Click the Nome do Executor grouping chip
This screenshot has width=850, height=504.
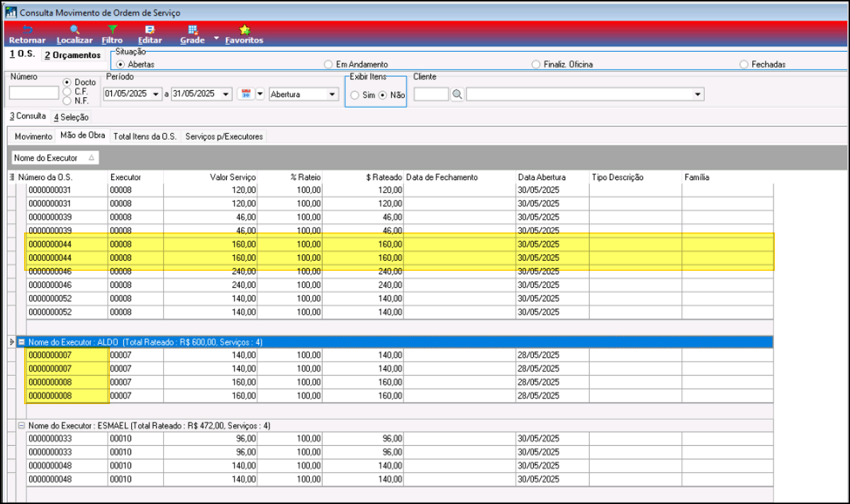click(55, 157)
